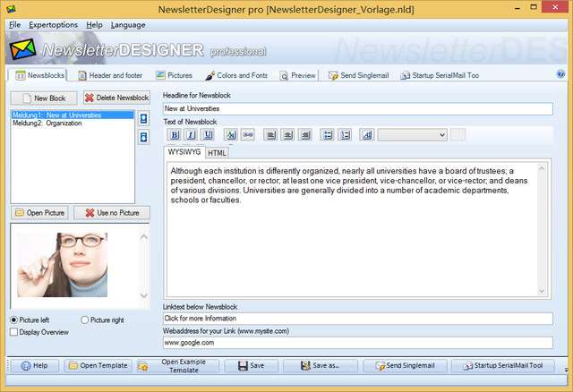Click the small blank button next to font dropdown
This screenshot has width=573, height=392.
click(x=458, y=135)
